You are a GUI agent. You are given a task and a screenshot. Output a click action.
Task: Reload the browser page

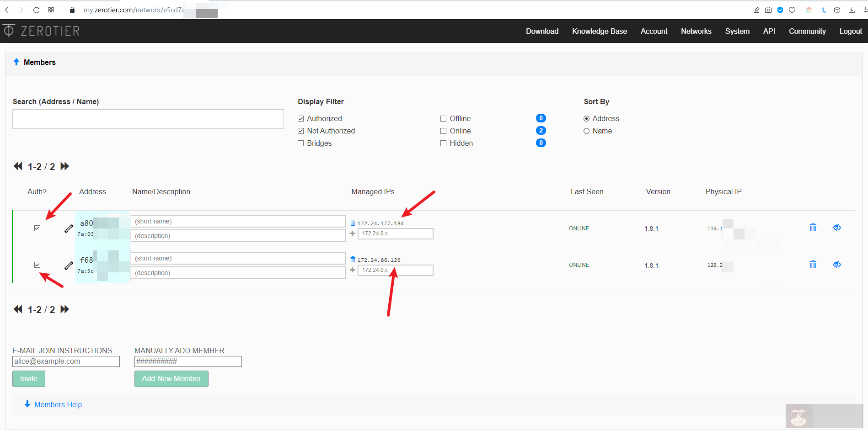coord(36,10)
